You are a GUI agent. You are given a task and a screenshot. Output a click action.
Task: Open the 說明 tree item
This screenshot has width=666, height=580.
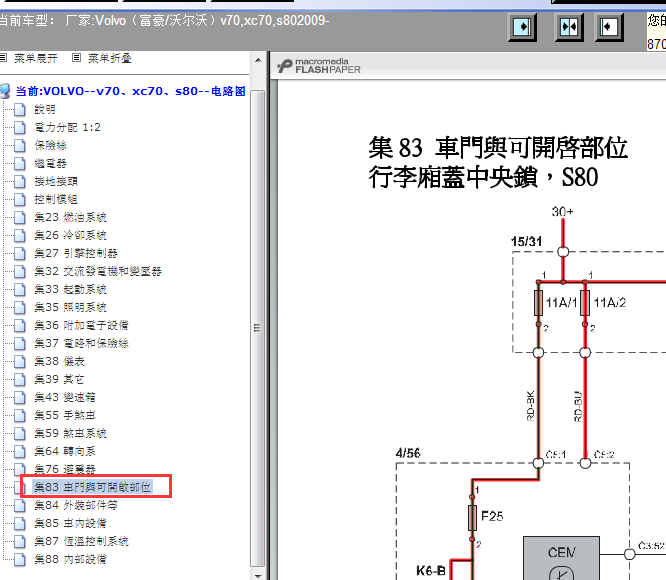point(45,110)
